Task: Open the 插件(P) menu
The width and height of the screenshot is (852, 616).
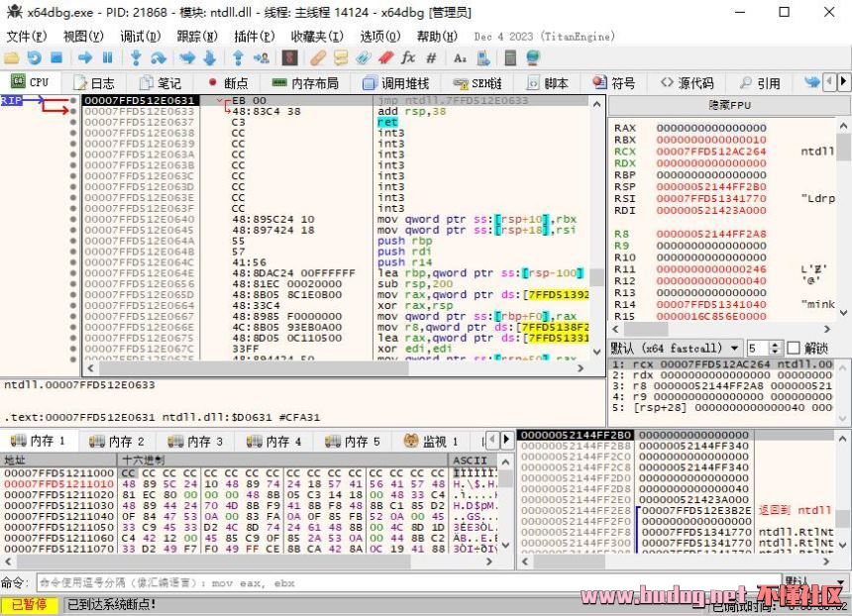Action: point(255,37)
